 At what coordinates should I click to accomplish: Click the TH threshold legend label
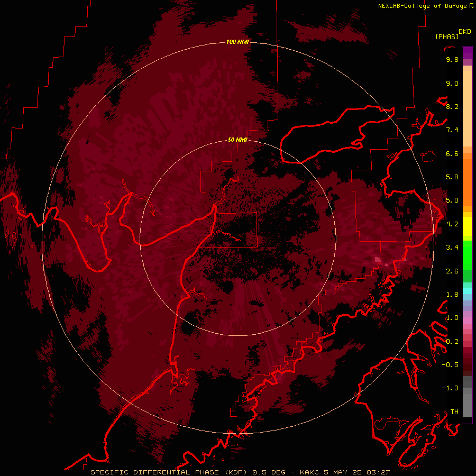(454, 412)
